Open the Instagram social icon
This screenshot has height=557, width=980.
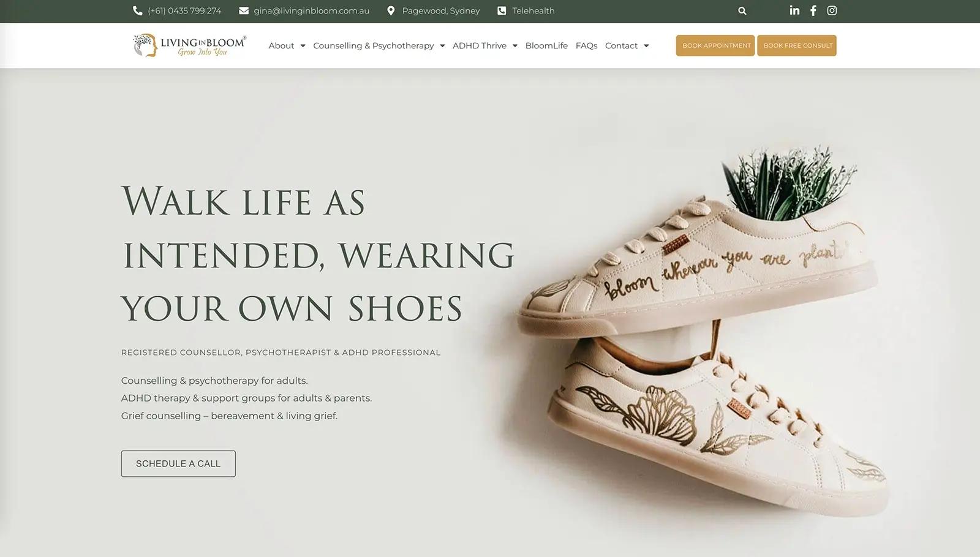tap(832, 10)
